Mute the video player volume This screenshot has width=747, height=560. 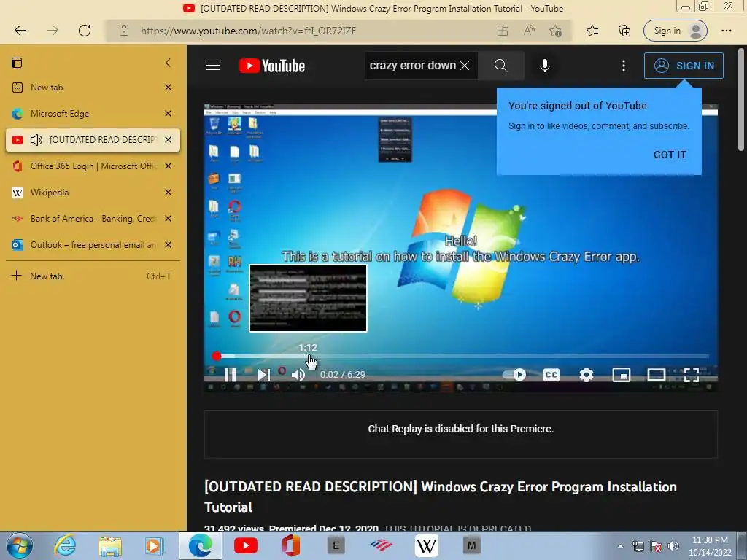pyautogui.click(x=298, y=376)
